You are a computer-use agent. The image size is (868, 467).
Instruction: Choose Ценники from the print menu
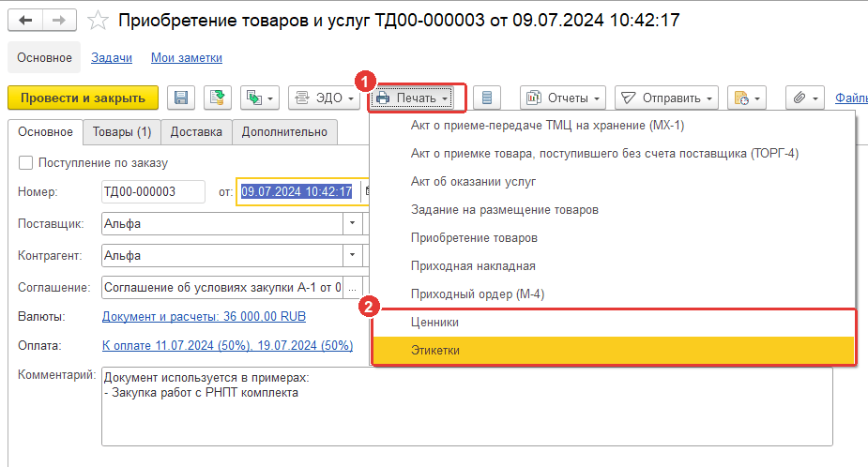[x=614, y=323]
